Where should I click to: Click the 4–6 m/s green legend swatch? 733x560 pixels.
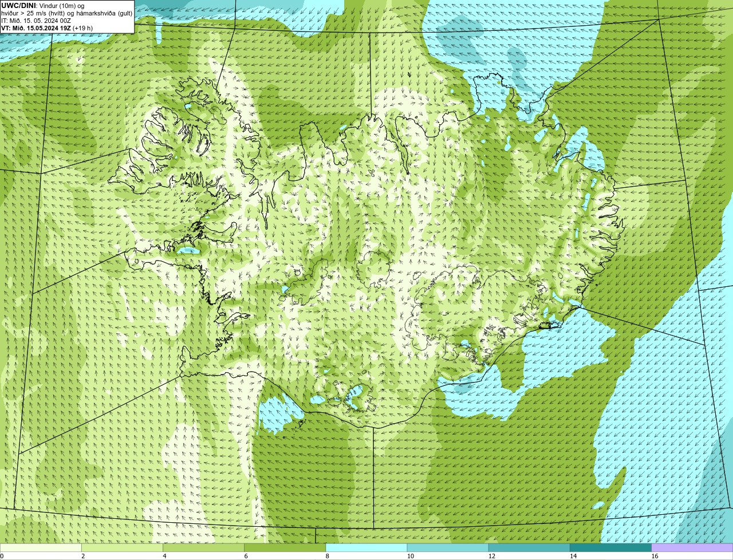coord(203,547)
